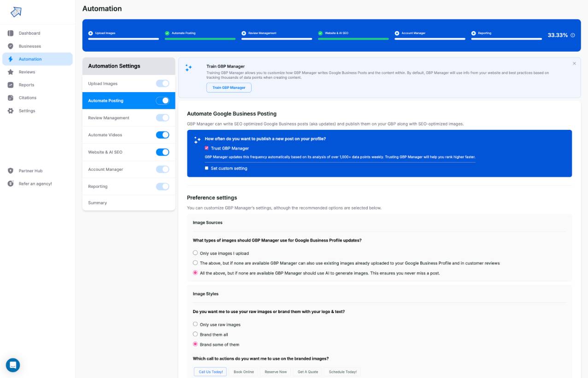Toggle the Account Manager switch
The image size is (588, 378).
coord(163,169)
